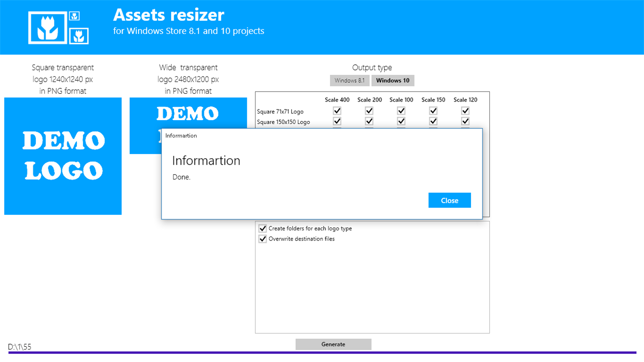Disable Create folders for each logo type
Viewport: 644px width, 362px height.
pyautogui.click(x=262, y=229)
